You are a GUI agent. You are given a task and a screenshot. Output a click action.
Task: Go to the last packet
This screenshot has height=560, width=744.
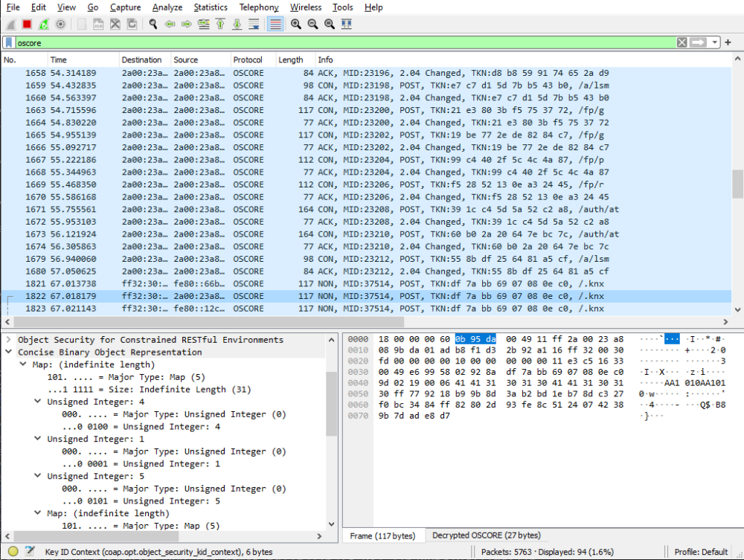click(237, 24)
